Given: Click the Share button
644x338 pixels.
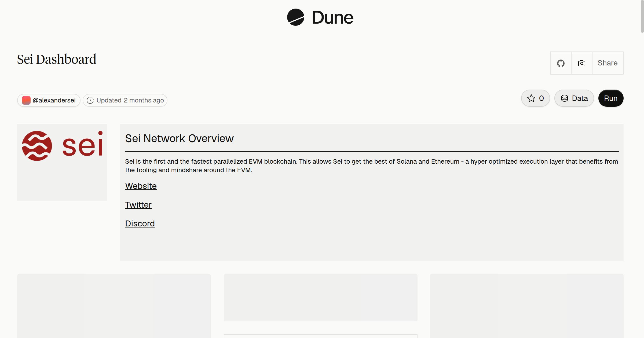Looking at the screenshot, I should tap(608, 63).
